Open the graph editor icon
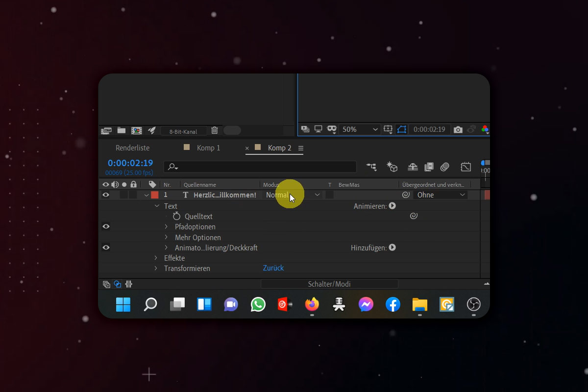 (x=466, y=167)
